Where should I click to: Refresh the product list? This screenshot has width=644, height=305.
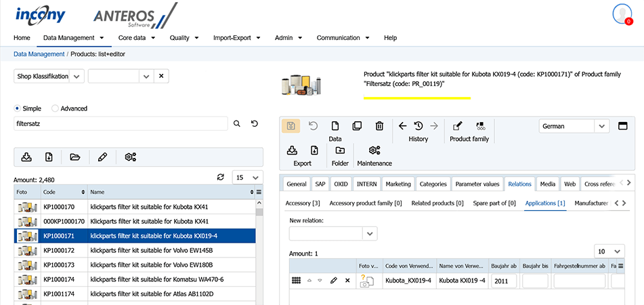[221, 177]
